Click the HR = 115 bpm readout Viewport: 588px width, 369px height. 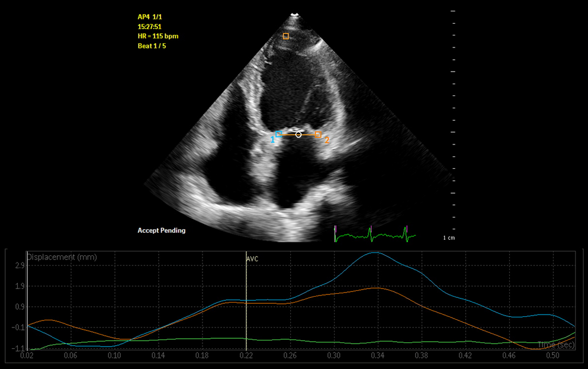click(x=158, y=36)
